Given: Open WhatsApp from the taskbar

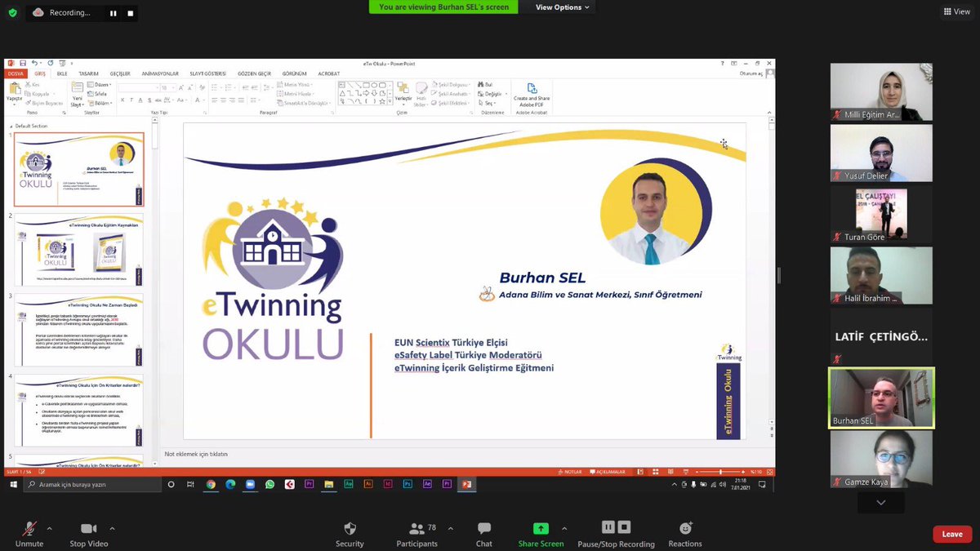Looking at the screenshot, I should 269,484.
